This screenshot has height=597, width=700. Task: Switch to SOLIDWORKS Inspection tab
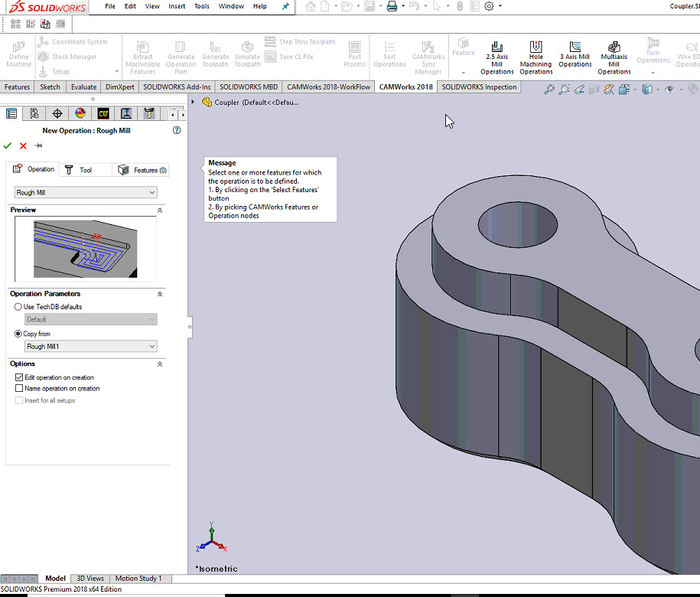479,87
